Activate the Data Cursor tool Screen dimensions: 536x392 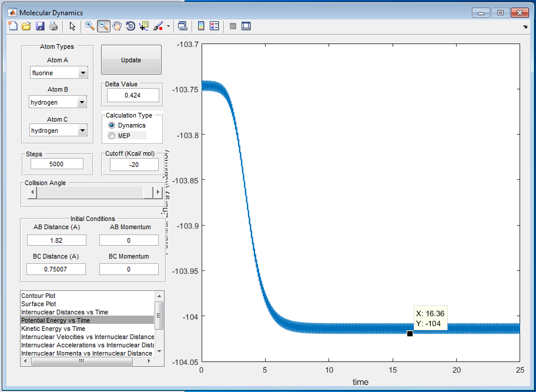144,26
